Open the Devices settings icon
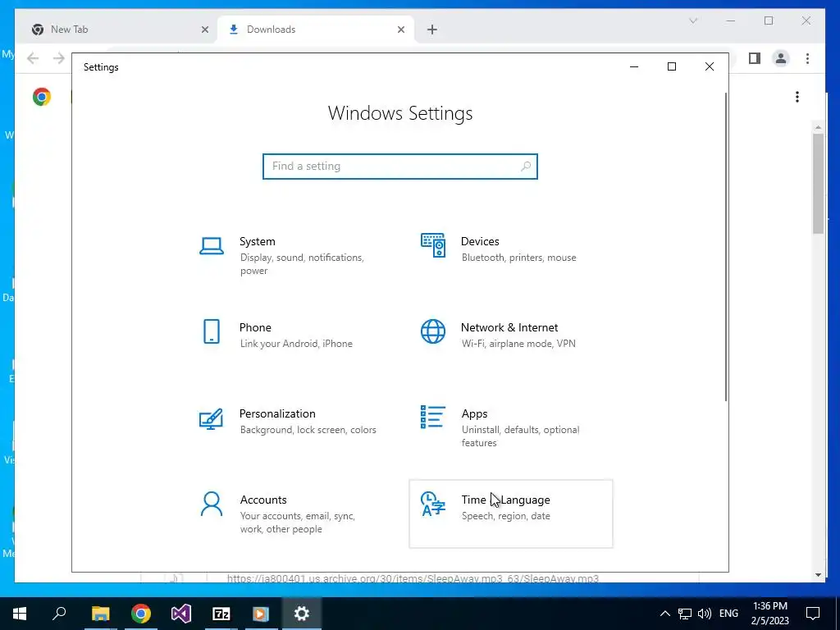 433,245
